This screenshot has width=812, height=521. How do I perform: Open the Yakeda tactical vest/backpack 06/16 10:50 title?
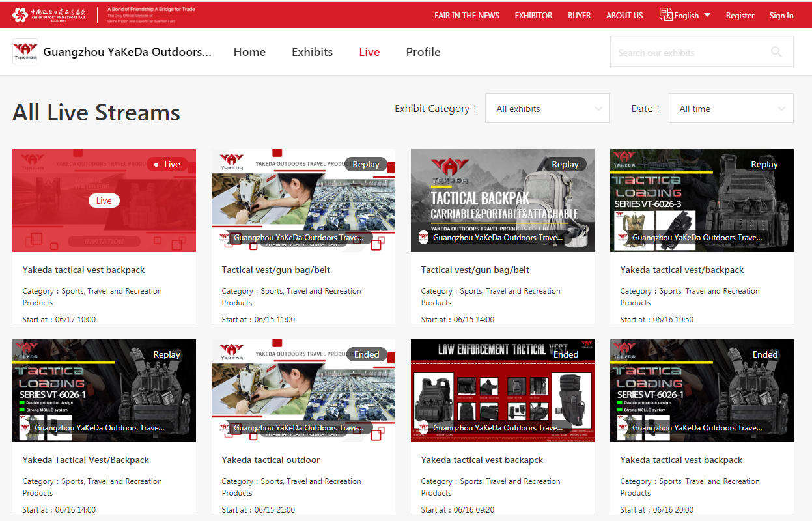pos(682,270)
